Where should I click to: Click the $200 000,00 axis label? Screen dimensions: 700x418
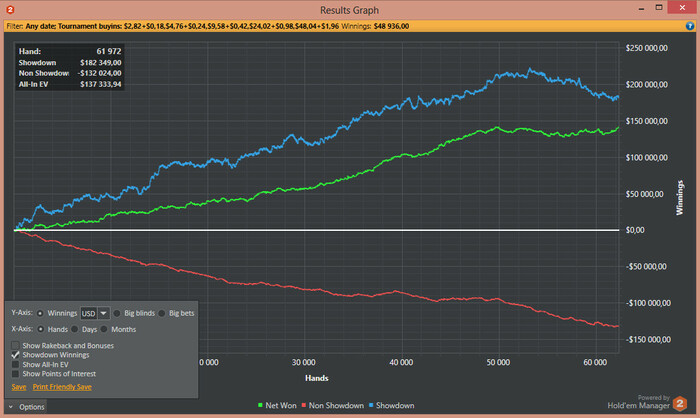coord(647,84)
